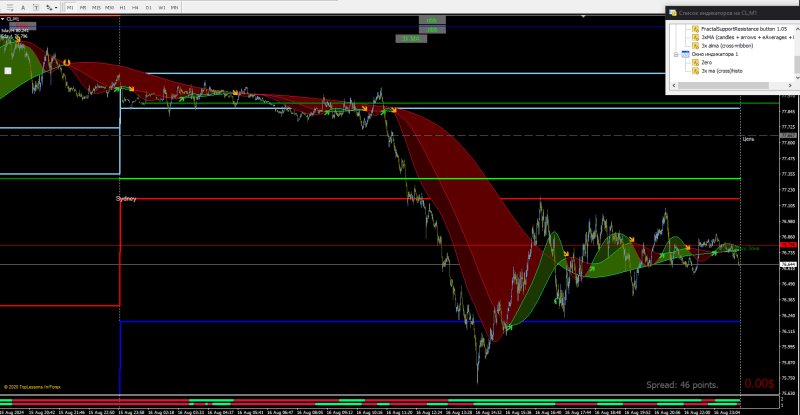This screenshot has height=415, width=800.
Task: Switch chart to M5 timeframe
Action: [x=83, y=8]
